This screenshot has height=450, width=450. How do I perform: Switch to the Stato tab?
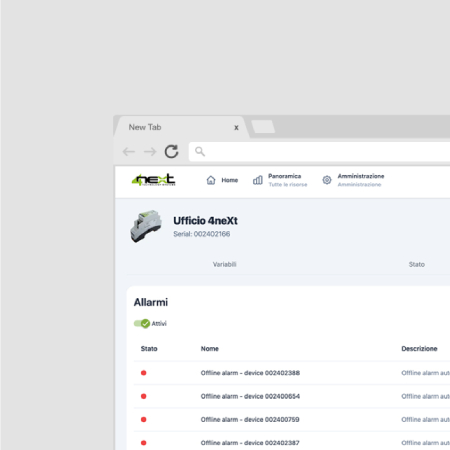coord(417,264)
